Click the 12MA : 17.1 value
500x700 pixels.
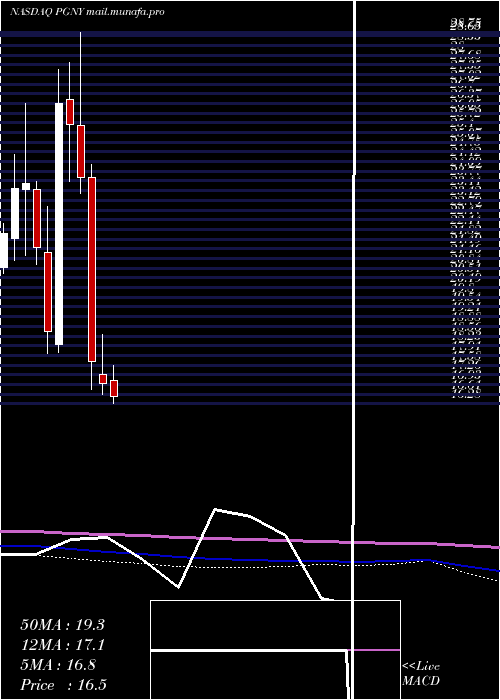coord(62,645)
